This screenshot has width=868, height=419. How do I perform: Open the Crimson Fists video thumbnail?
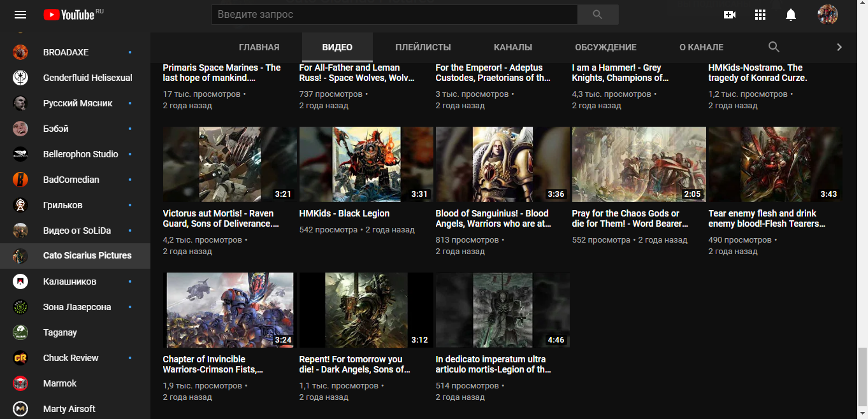click(x=229, y=310)
